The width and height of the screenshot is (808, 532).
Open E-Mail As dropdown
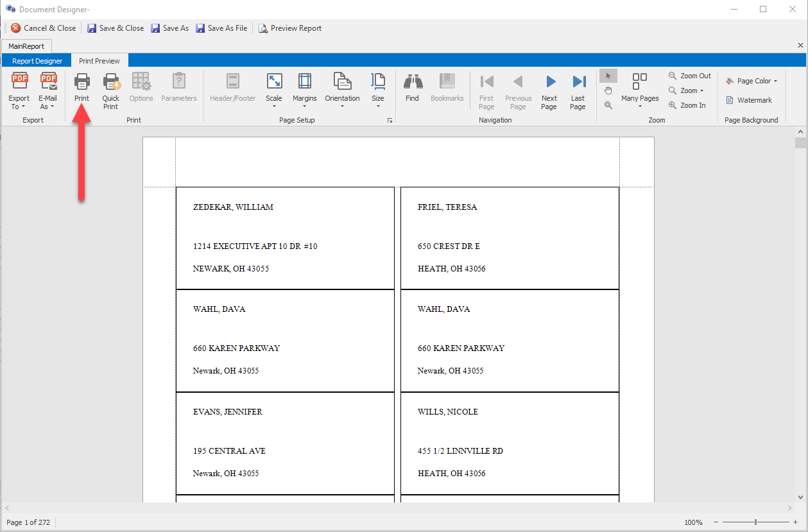tap(48, 90)
